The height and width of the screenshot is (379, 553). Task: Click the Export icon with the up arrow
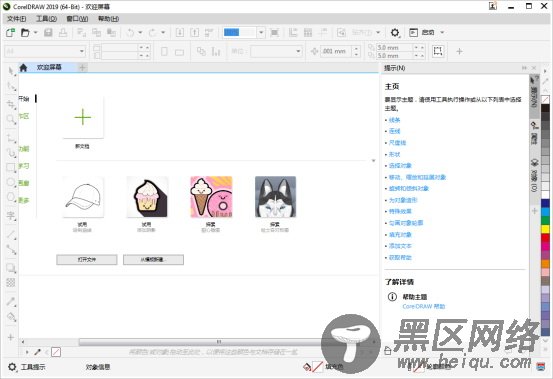(x=194, y=33)
